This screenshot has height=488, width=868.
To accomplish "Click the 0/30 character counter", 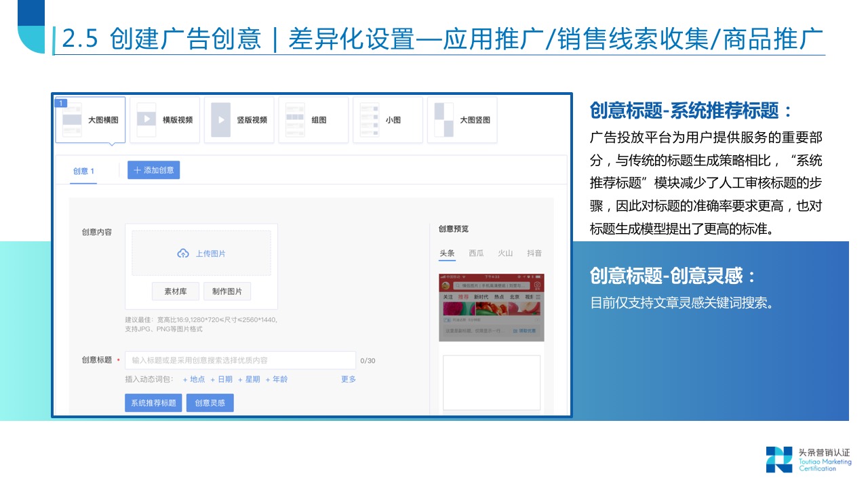I will pyautogui.click(x=368, y=361).
